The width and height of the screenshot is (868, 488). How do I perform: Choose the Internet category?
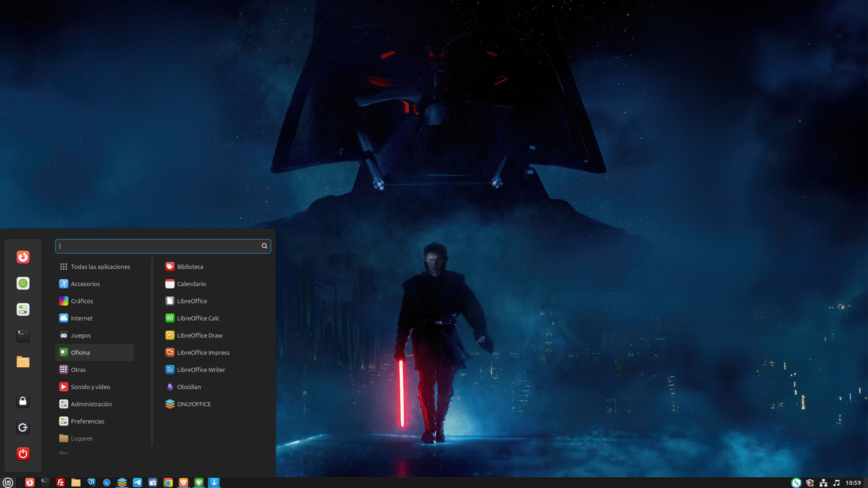click(x=94, y=319)
